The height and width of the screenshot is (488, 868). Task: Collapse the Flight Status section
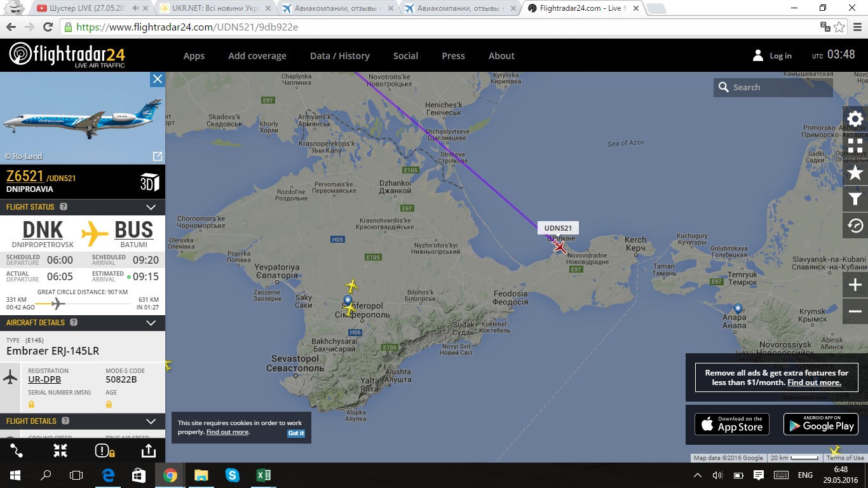click(151, 207)
